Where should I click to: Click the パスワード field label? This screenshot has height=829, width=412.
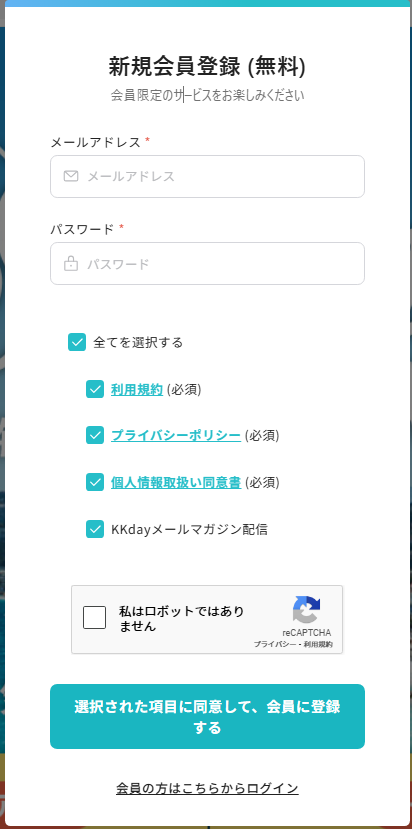coord(82,229)
